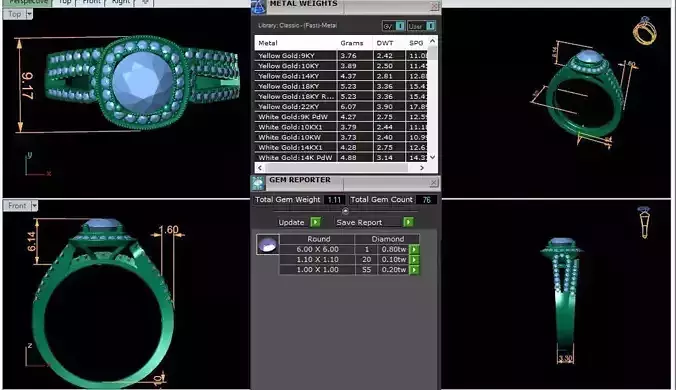
Task: Close the Gem Reporter panel
Action: pos(434,183)
